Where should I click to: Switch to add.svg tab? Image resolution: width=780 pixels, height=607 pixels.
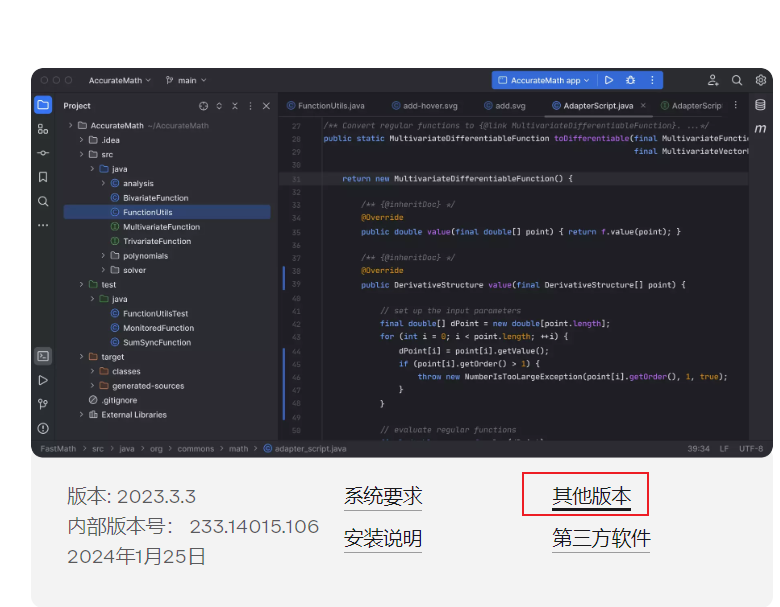tap(505, 105)
